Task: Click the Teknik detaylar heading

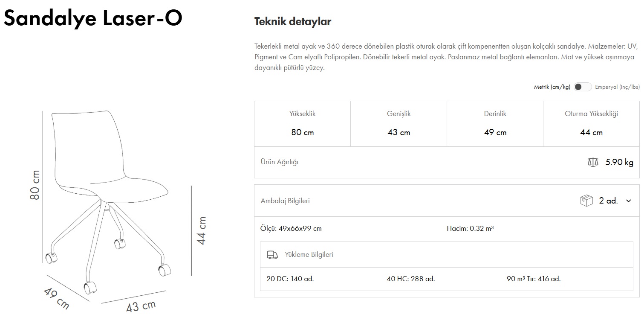Action: pos(292,22)
